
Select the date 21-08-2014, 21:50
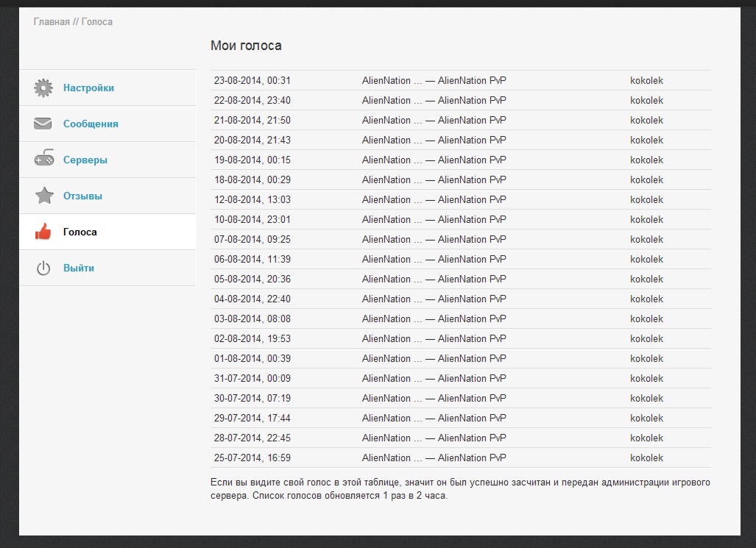coord(252,120)
